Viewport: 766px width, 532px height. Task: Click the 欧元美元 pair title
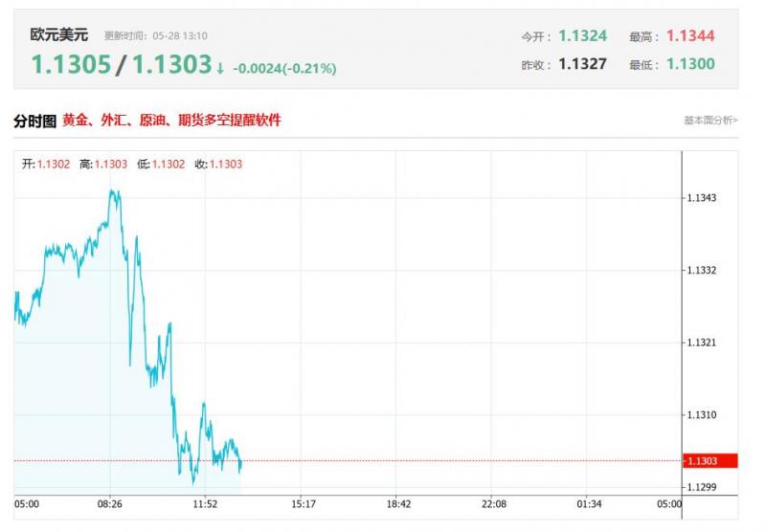58,35
